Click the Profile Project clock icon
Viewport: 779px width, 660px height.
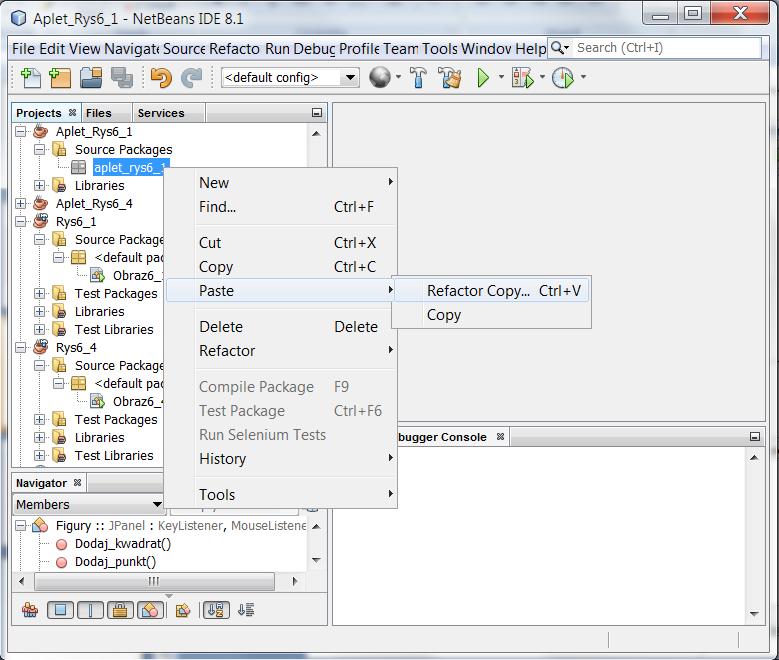tap(563, 78)
